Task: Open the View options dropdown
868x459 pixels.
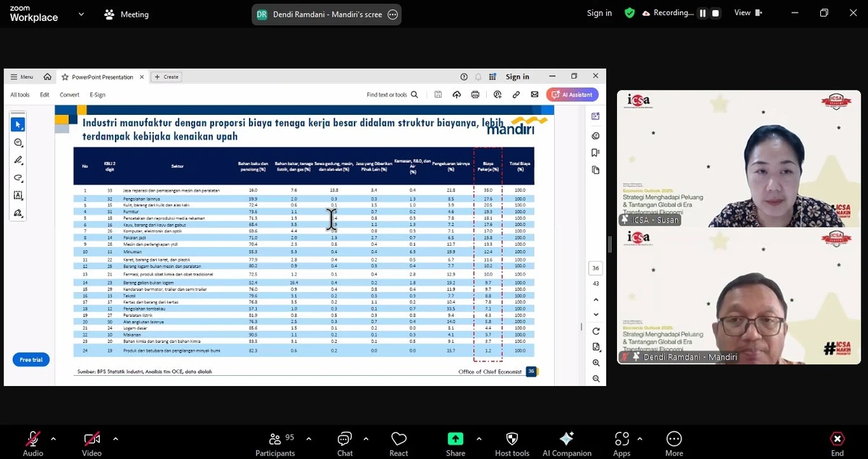Action: point(747,12)
